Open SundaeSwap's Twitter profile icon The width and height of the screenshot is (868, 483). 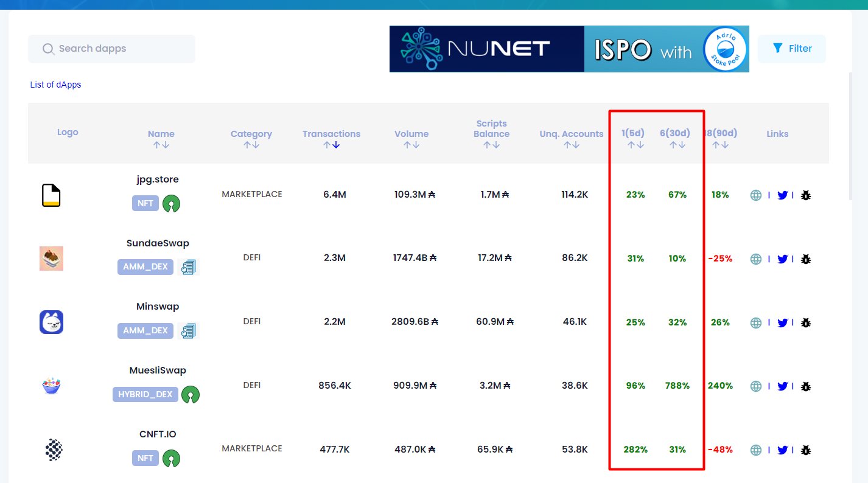click(x=783, y=259)
